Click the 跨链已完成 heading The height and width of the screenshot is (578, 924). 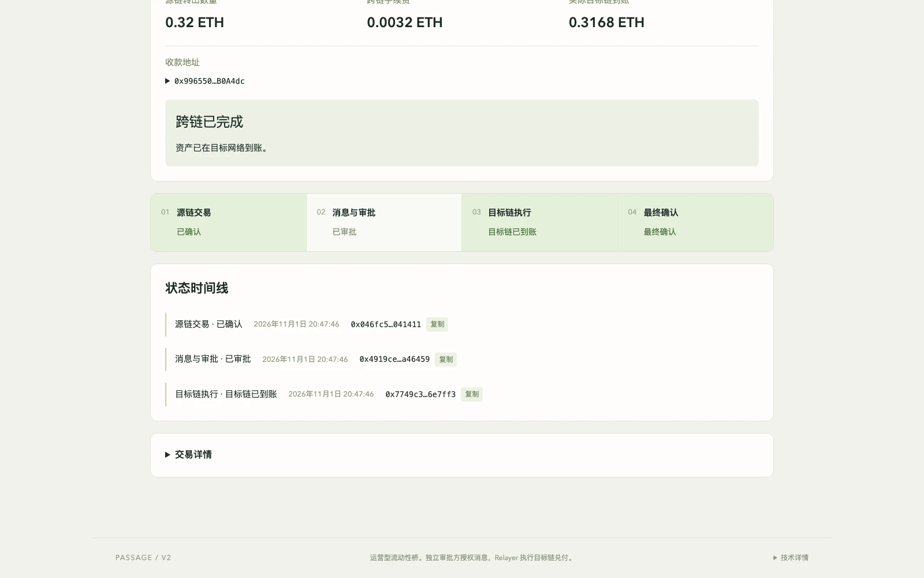click(210, 122)
